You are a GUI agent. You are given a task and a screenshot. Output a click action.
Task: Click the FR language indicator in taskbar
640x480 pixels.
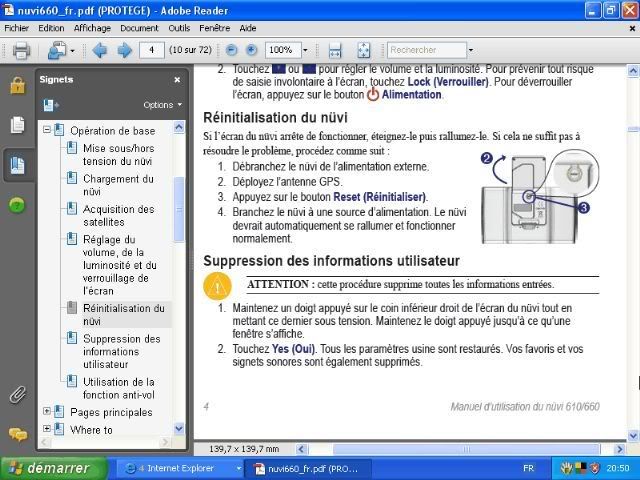528,468
